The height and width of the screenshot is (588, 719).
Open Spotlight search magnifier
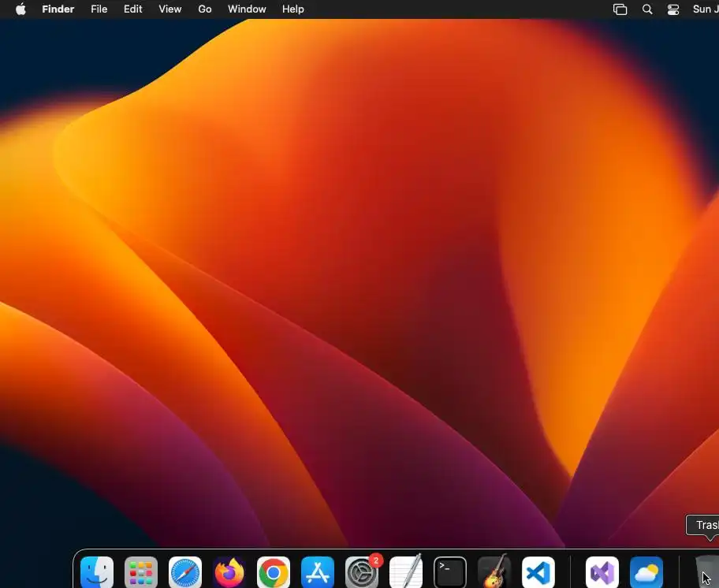pos(647,9)
